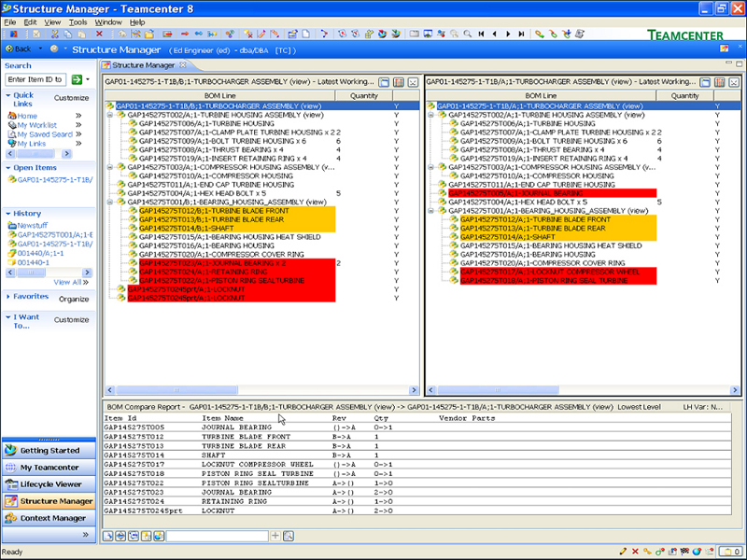This screenshot has height=560, width=747.
Task: Click the column table icon in right BOM panel header
Action: 720,82
